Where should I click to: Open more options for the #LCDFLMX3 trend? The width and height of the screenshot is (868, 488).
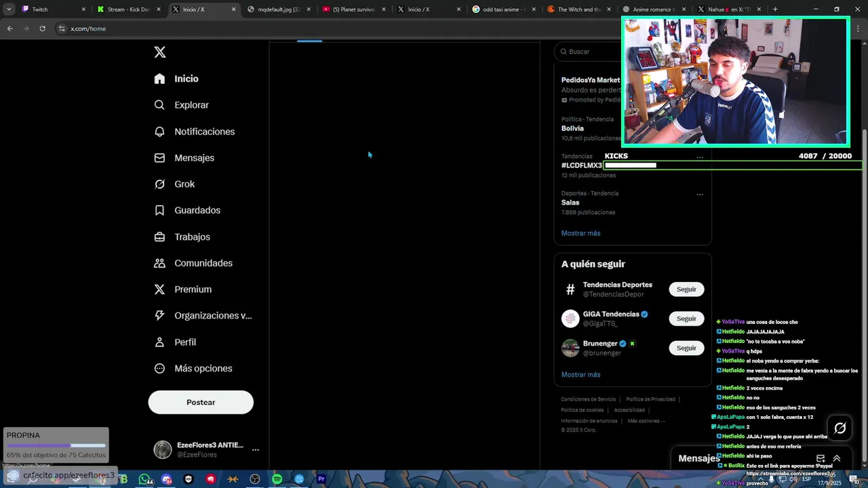tap(700, 157)
